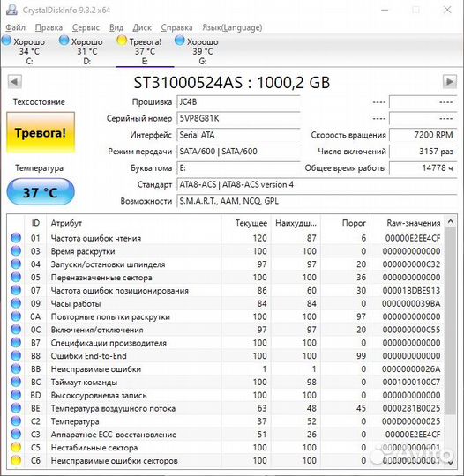The height and width of the screenshot is (476, 464).
Task: Go to previous disk with left arrow
Action: point(15,82)
